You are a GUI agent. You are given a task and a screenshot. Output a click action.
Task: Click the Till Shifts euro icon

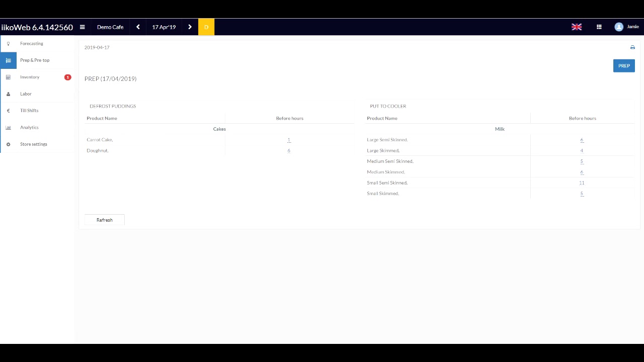point(8,111)
